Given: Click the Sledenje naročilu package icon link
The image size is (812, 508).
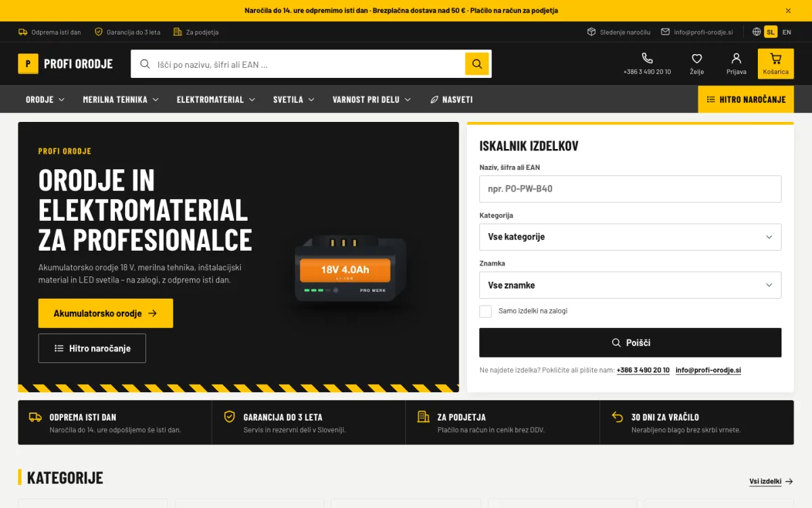Looking at the screenshot, I should tap(618, 32).
